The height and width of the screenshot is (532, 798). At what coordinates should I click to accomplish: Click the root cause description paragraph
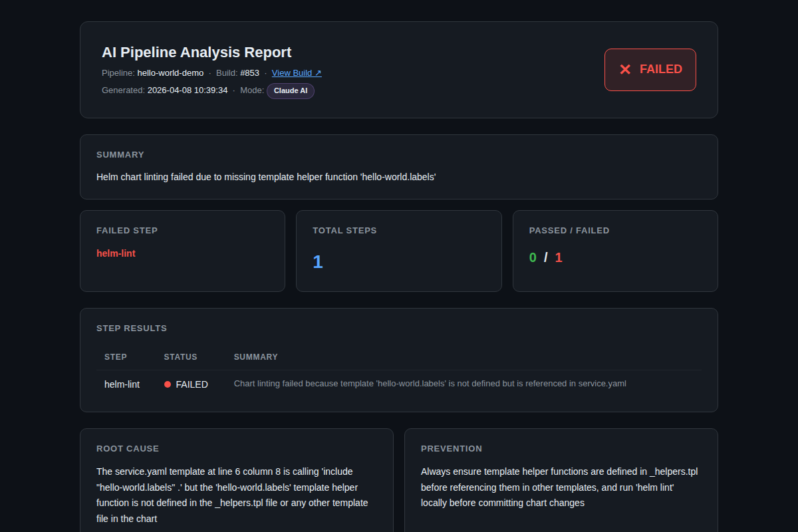[x=232, y=495]
